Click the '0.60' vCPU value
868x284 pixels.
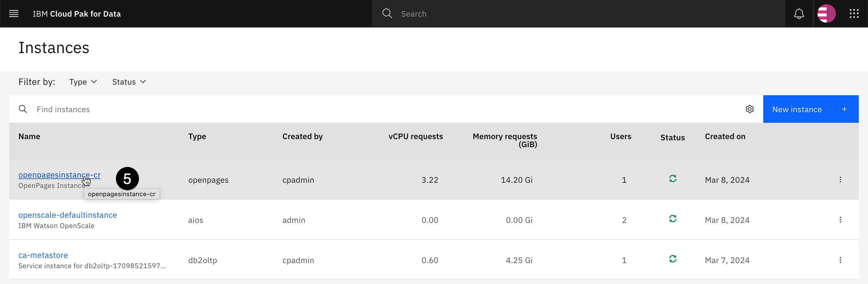pos(430,260)
